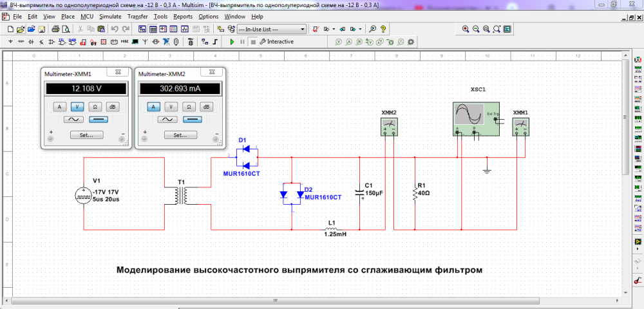Select dB mode on Multimeter-XMM1

[111, 107]
